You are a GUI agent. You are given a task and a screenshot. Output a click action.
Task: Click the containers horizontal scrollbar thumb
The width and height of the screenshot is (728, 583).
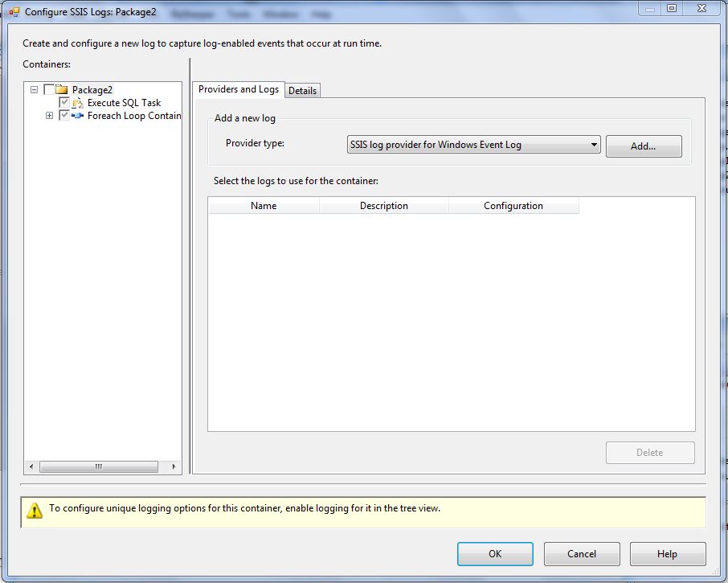click(98, 466)
